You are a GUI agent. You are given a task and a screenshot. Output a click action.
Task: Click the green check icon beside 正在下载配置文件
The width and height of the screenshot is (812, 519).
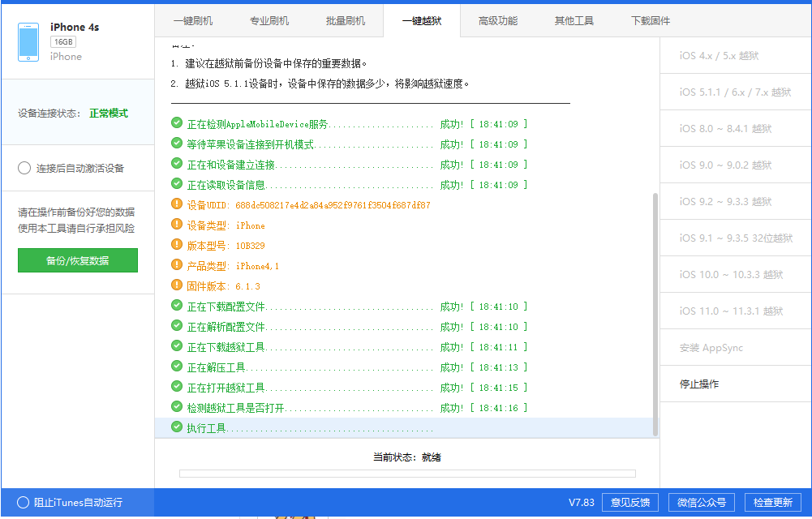[x=177, y=305]
